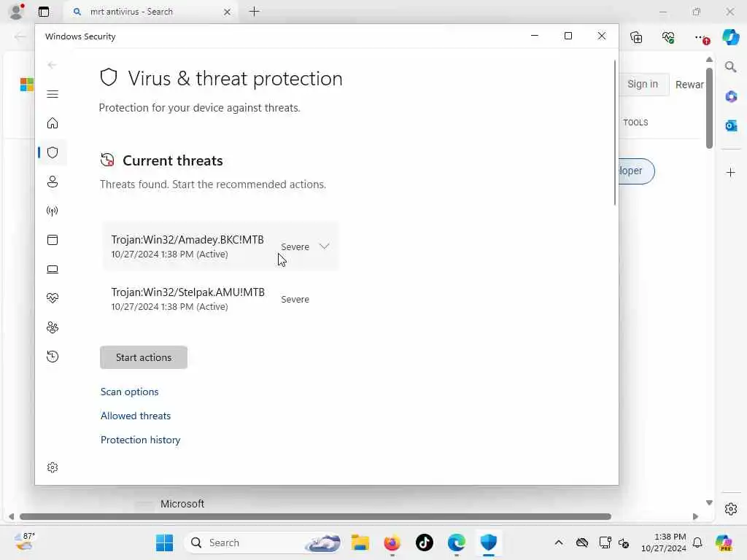The width and height of the screenshot is (747, 560).
Task: Open Edge tab actions menu icon
Action: (x=43, y=12)
